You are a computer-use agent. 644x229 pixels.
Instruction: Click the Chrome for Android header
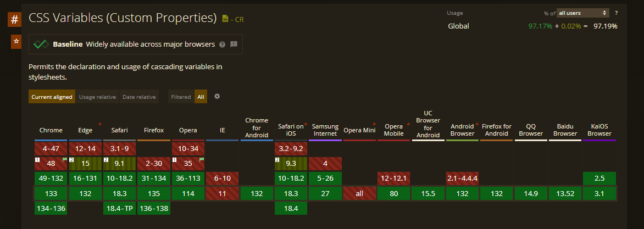[x=257, y=127]
